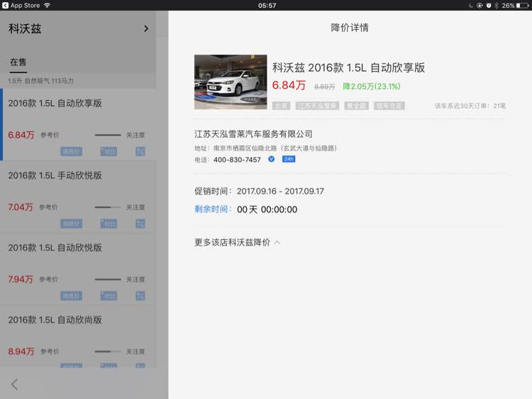Tap the 1.5升 自然吸气 113马力 group header
532x399 pixels.
coord(40,81)
